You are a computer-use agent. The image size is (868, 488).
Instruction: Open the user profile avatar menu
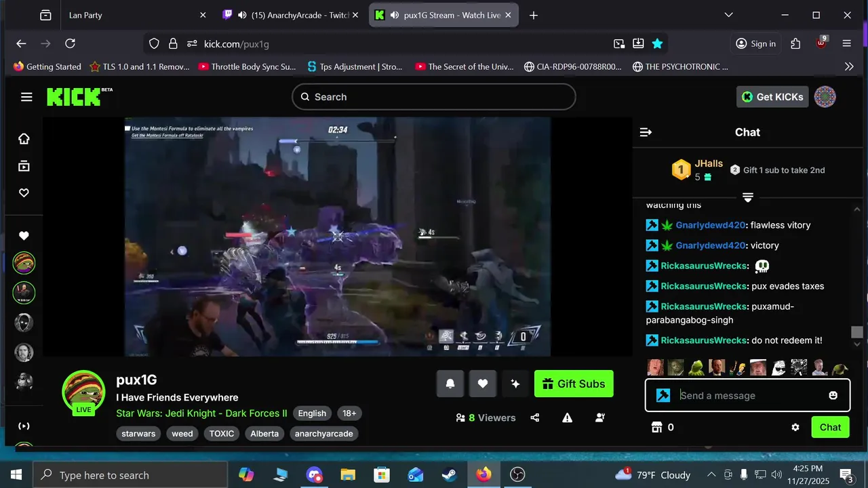click(x=825, y=97)
